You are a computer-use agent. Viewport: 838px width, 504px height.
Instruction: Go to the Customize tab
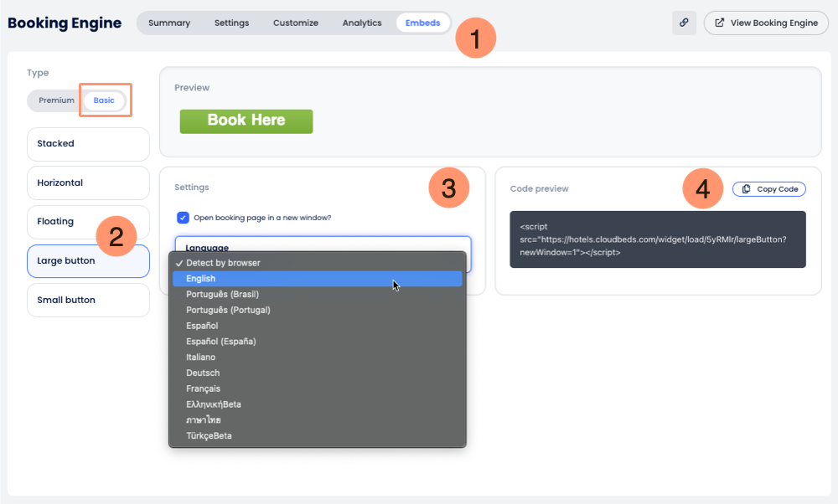tap(295, 23)
